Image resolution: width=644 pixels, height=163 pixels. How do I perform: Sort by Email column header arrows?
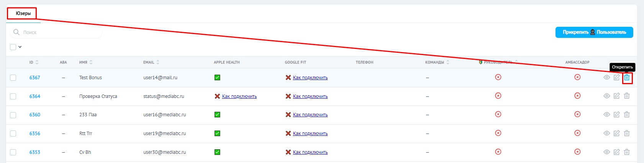coord(158,62)
